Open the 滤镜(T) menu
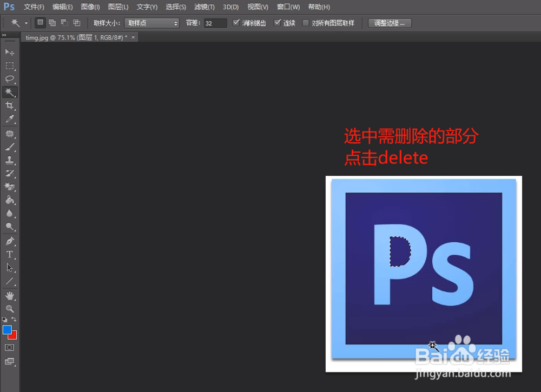541x392 pixels. click(204, 7)
